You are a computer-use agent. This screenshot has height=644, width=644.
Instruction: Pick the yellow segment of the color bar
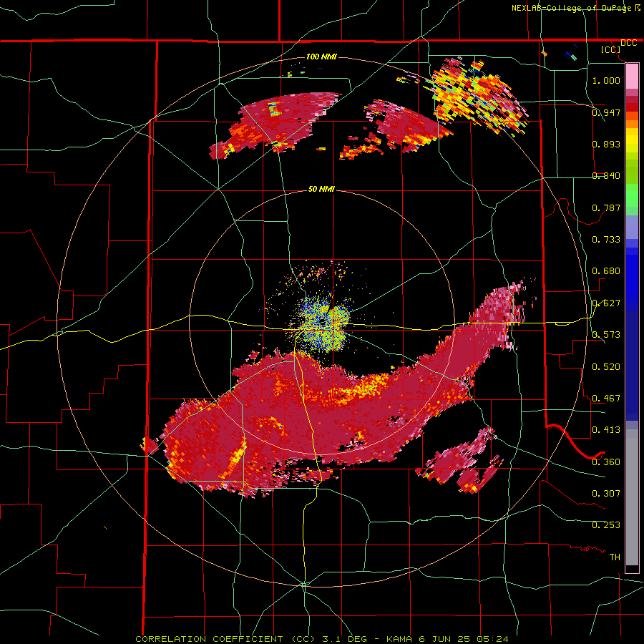(x=632, y=141)
